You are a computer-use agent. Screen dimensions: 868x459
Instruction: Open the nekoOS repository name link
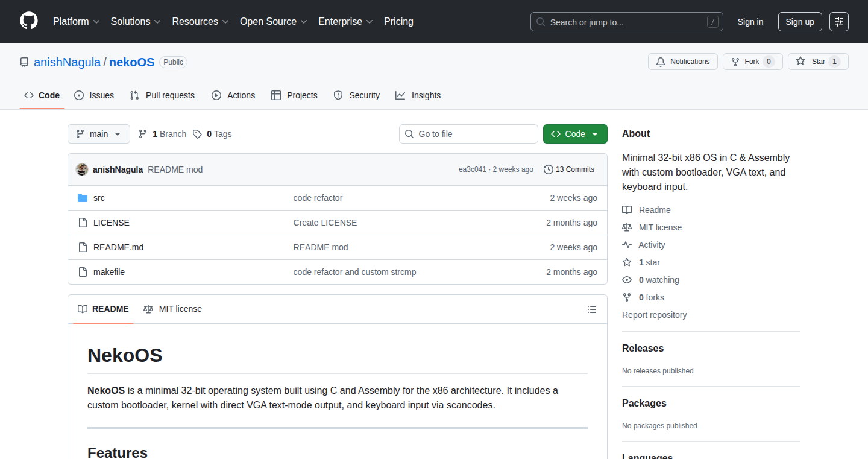tap(132, 62)
